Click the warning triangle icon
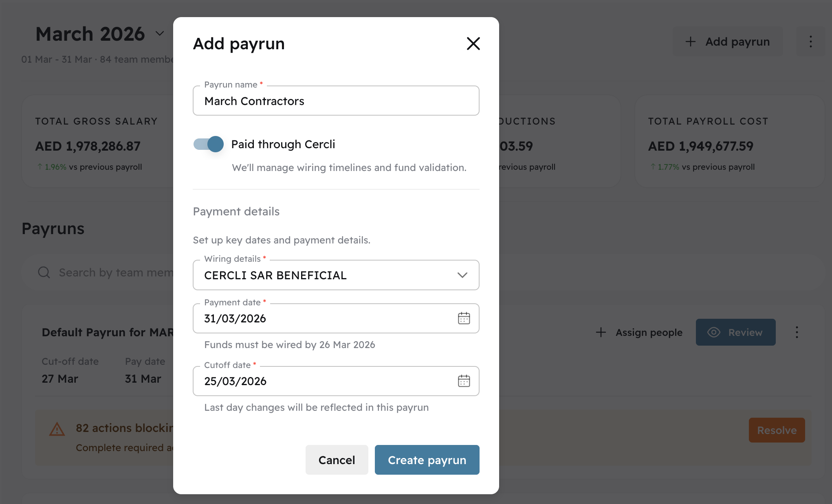 click(x=57, y=429)
